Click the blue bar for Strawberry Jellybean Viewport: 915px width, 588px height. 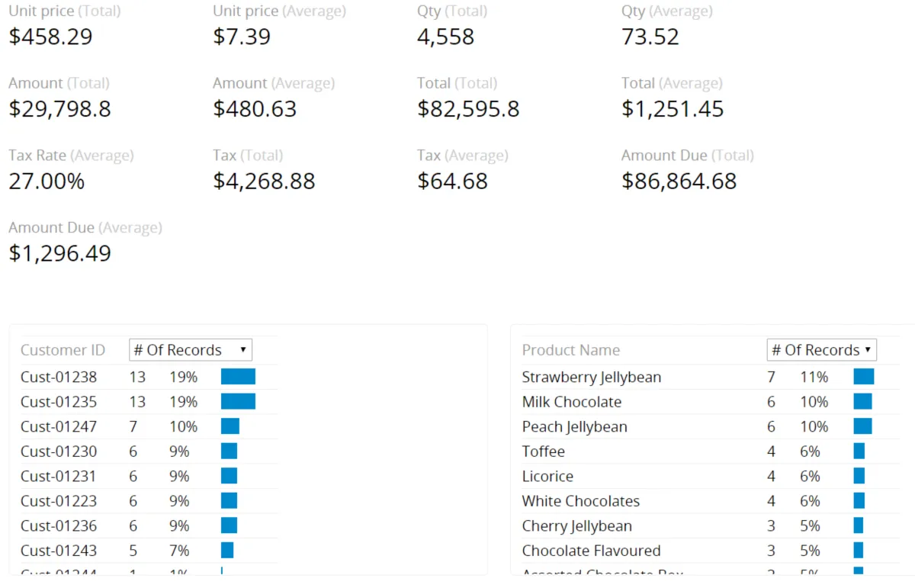click(863, 377)
